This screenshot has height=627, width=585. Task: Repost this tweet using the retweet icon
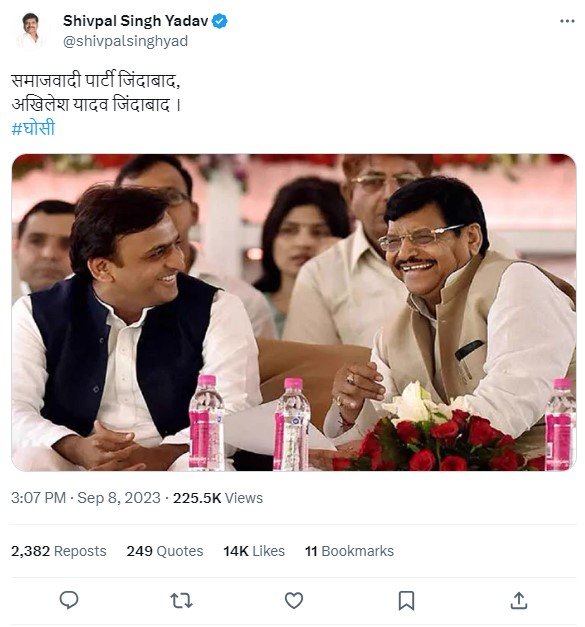coord(182,601)
